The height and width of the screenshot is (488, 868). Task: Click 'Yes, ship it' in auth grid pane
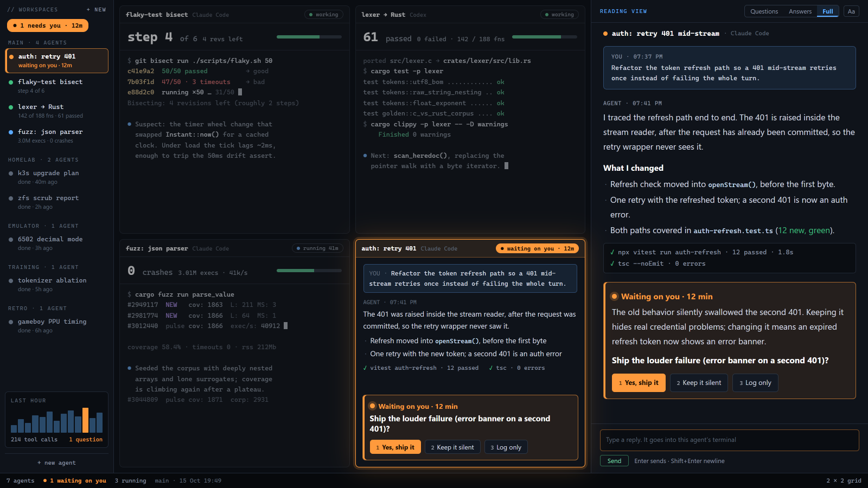(x=395, y=447)
